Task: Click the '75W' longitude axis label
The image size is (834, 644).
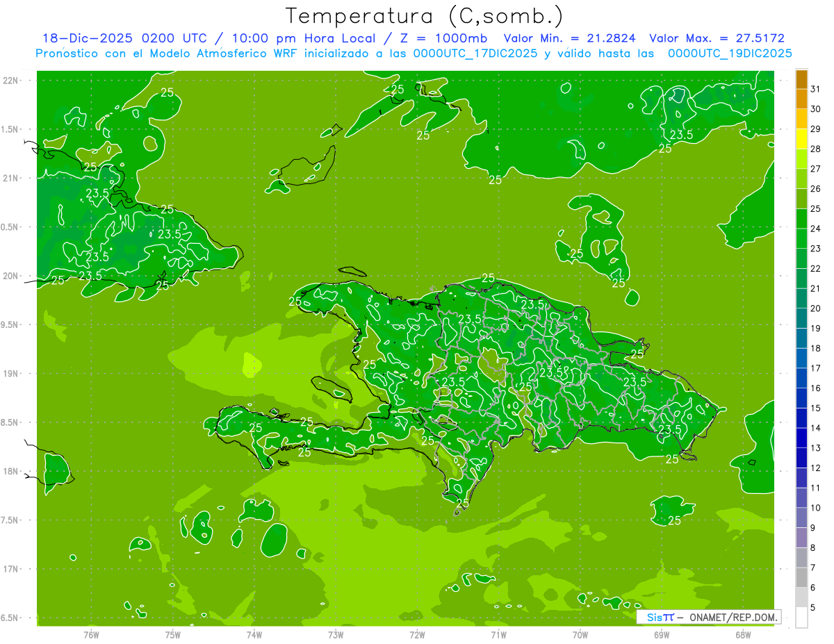Action: 173,634
